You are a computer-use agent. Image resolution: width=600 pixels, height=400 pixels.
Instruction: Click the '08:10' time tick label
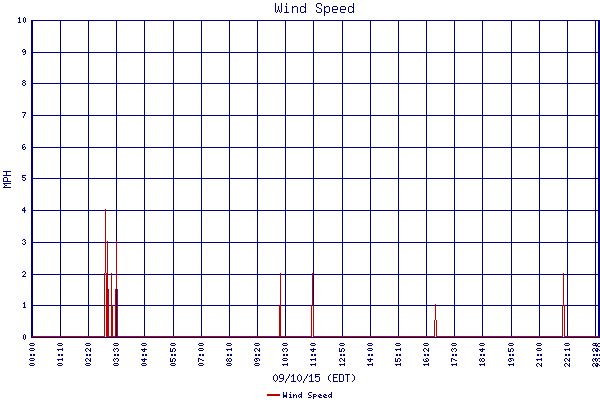[229, 354]
